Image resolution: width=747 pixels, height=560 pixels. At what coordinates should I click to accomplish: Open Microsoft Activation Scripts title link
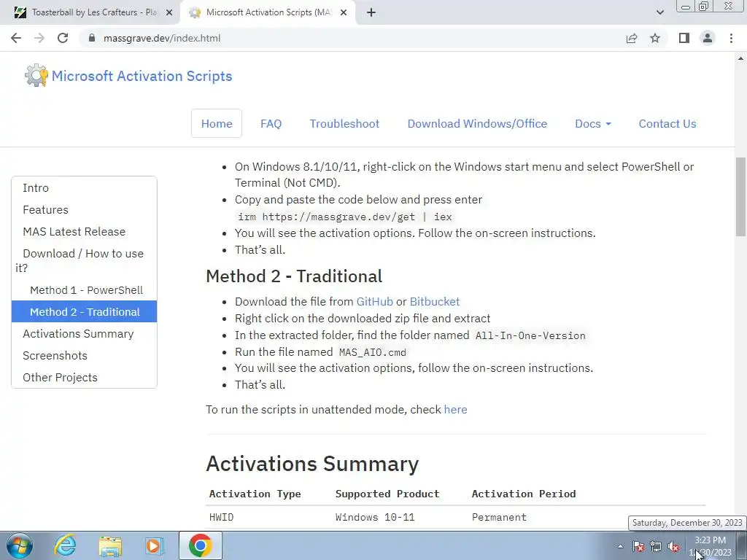click(x=142, y=76)
